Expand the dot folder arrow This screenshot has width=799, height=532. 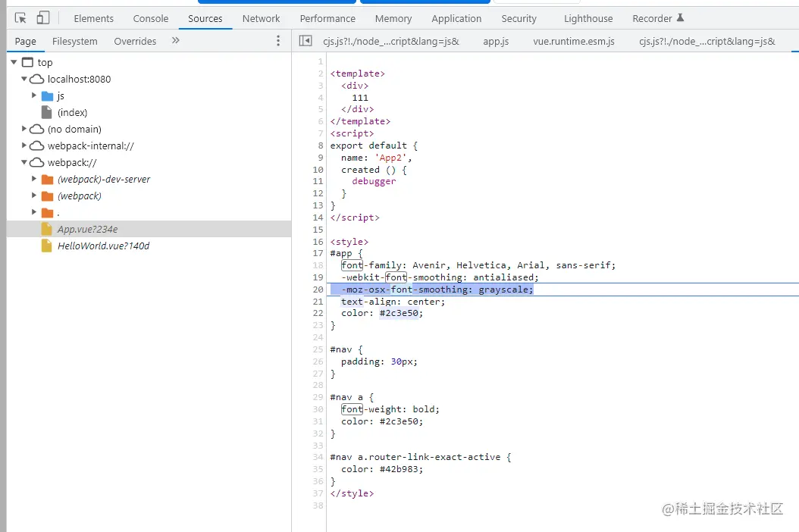[34, 212]
